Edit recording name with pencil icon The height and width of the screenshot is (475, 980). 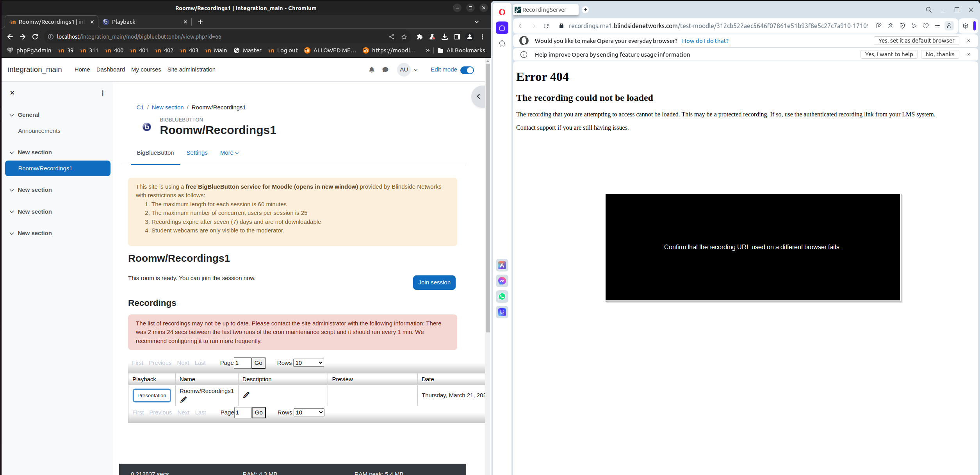tap(184, 400)
